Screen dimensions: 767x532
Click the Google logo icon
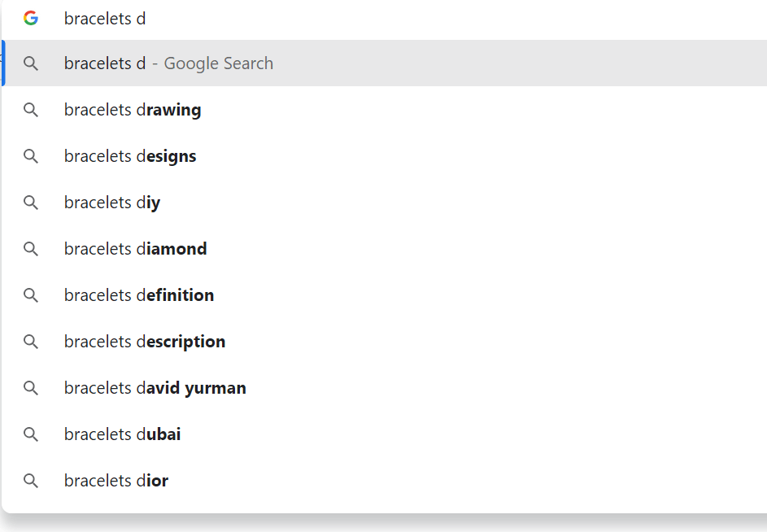(x=31, y=18)
